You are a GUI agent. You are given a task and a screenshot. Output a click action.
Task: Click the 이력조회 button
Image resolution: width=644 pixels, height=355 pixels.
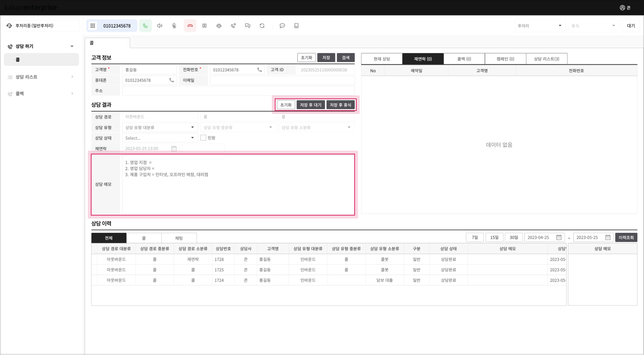coord(626,237)
